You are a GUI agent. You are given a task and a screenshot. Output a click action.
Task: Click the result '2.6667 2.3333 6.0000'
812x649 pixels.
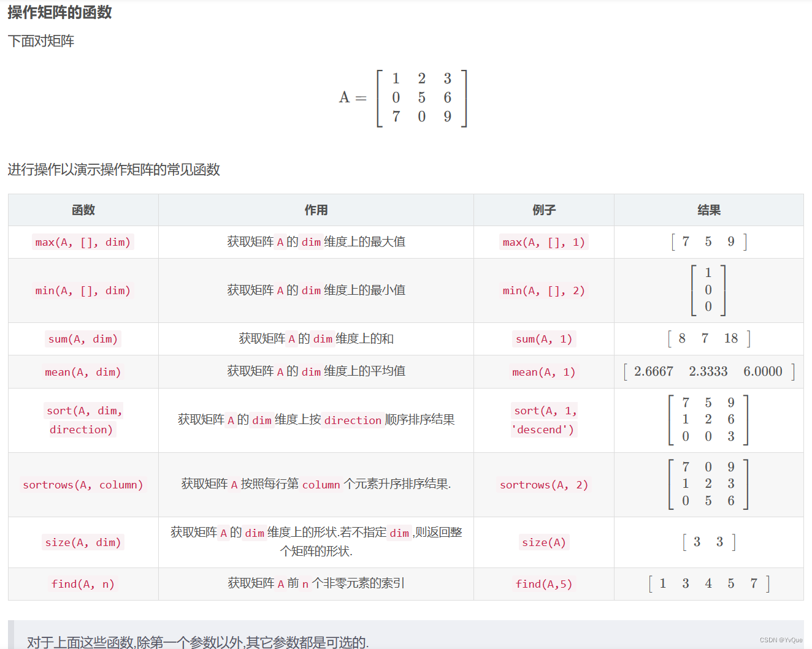(x=709, y=372)
